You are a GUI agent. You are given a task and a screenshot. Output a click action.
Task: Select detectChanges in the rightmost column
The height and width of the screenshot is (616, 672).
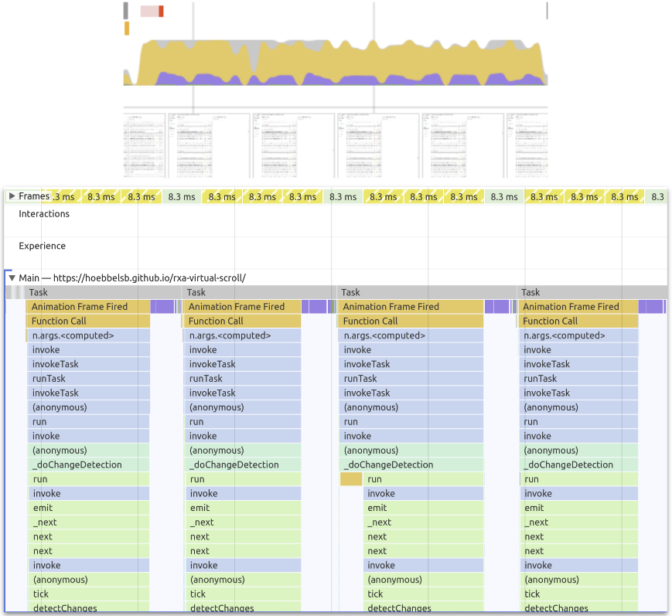pos(579,609)
